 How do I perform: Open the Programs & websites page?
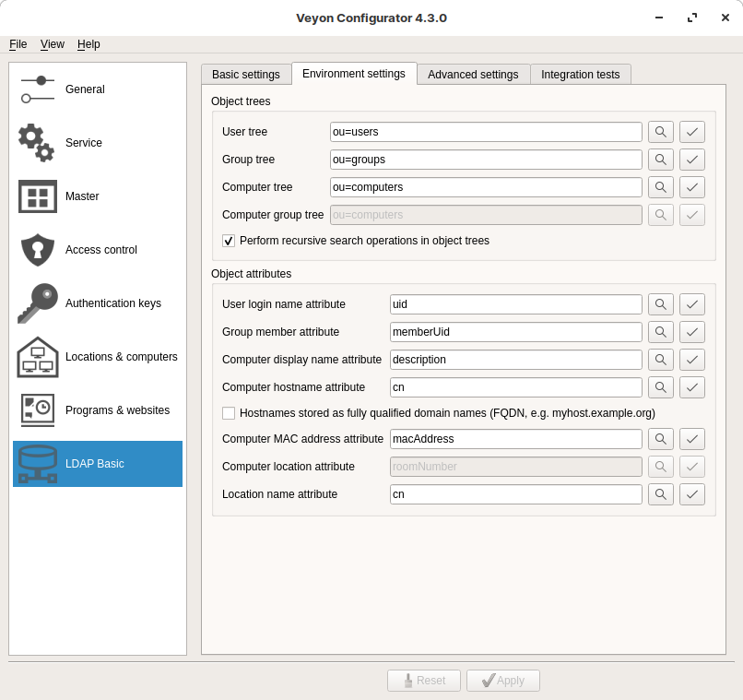pyautogui.click(x=98, y=410)
